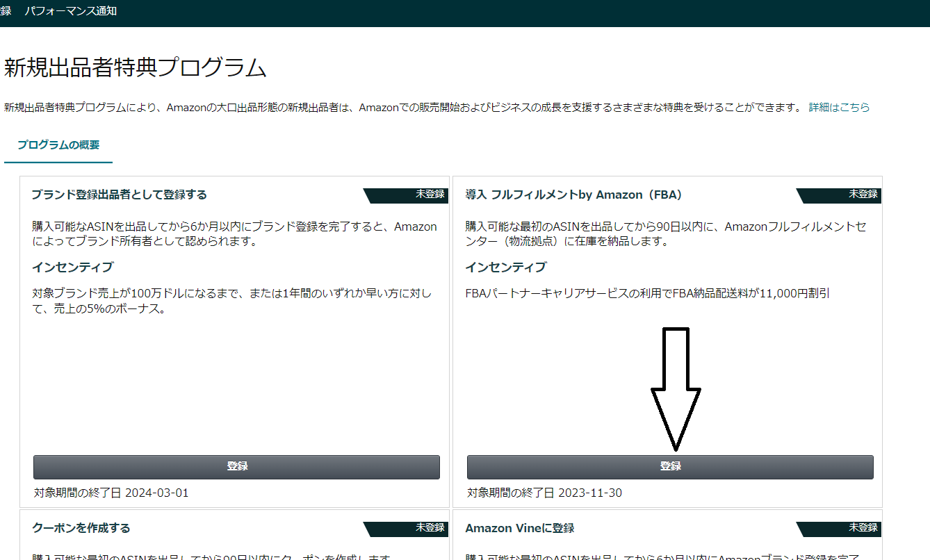Image resolution: width=930 pixels, height=560 pixels.
Task: Click インセンティブ heading in ブランド登録 card
Action: point(72,267)
